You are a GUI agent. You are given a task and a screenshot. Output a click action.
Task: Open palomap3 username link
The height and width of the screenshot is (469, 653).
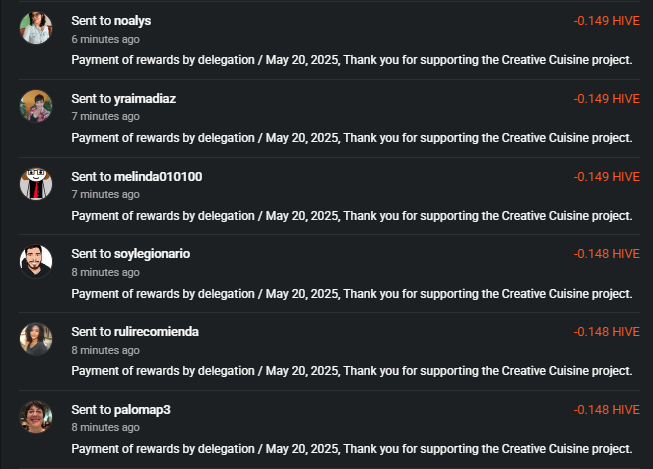[x=142, y=410]
